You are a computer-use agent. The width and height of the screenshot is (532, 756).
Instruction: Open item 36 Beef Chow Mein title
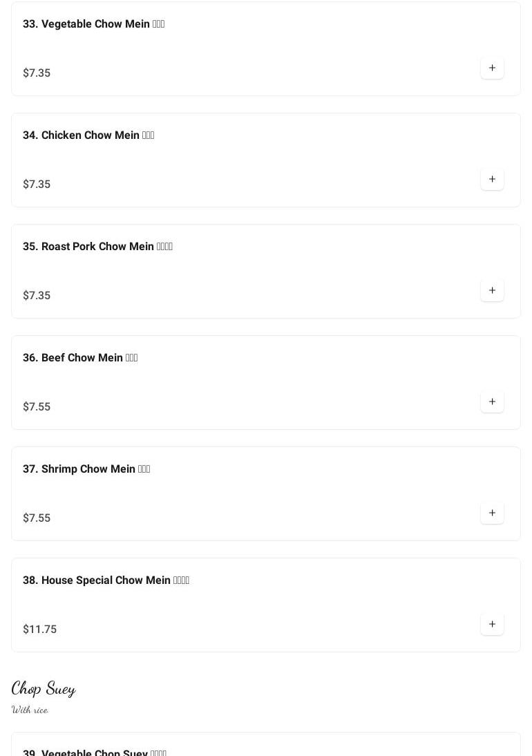tap(80, 358)
